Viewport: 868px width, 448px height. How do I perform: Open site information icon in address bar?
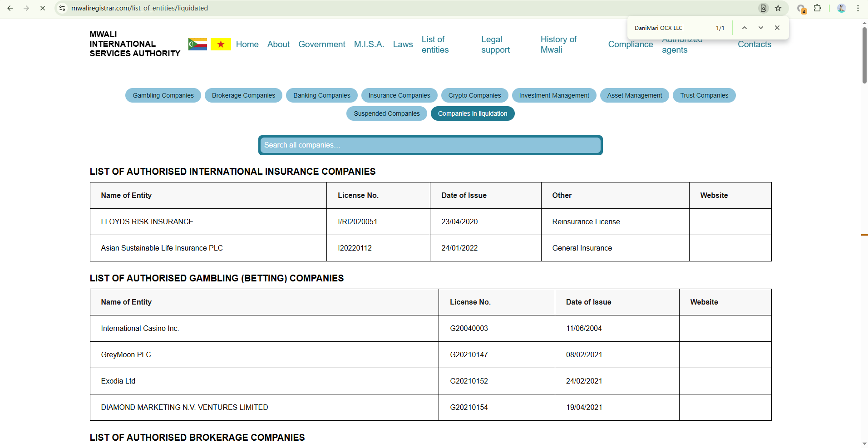tap(63, 8)
